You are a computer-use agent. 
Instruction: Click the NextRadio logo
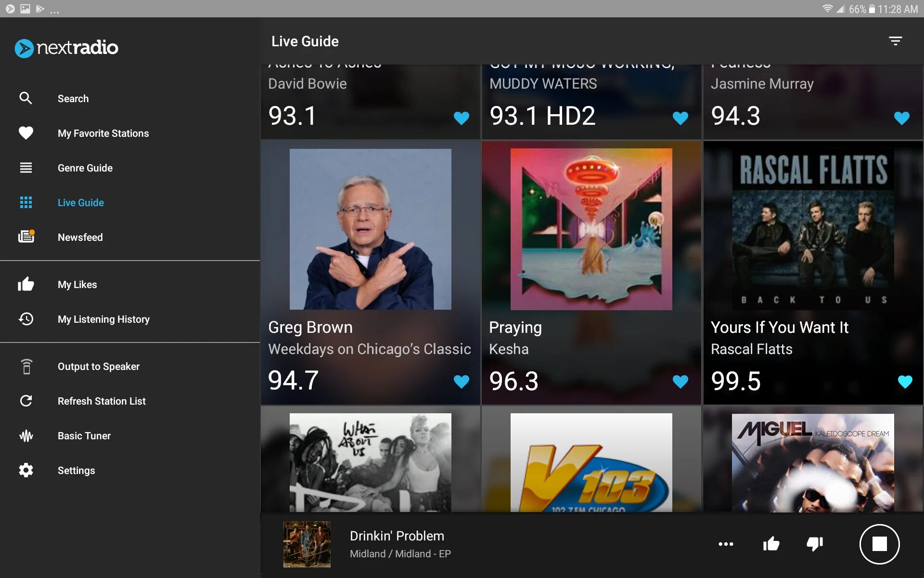point(66,48)
